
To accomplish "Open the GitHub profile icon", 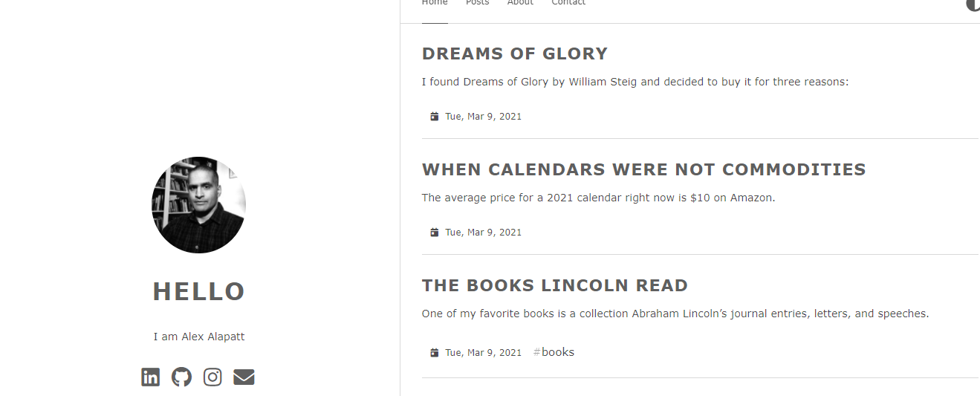I will pyautogui.click(x=181, y=377).
